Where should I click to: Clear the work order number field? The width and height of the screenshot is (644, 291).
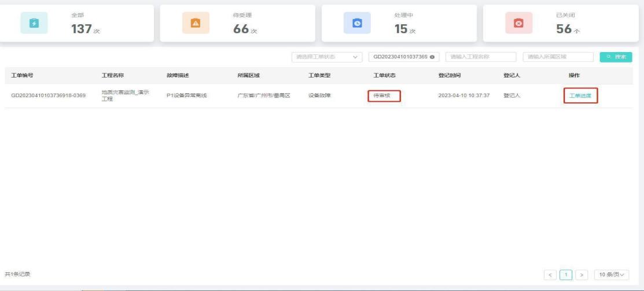(431, 57)
